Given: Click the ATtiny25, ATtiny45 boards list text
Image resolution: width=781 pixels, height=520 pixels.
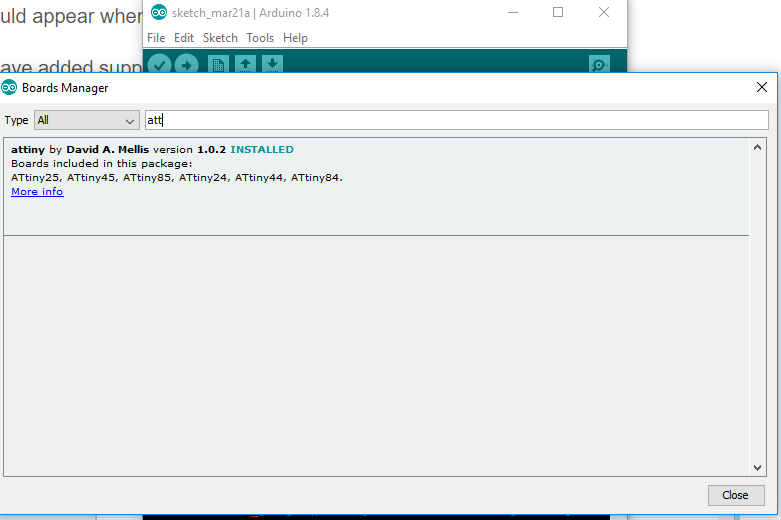Looking at the screenshot, I should click(x=177, y=177).
